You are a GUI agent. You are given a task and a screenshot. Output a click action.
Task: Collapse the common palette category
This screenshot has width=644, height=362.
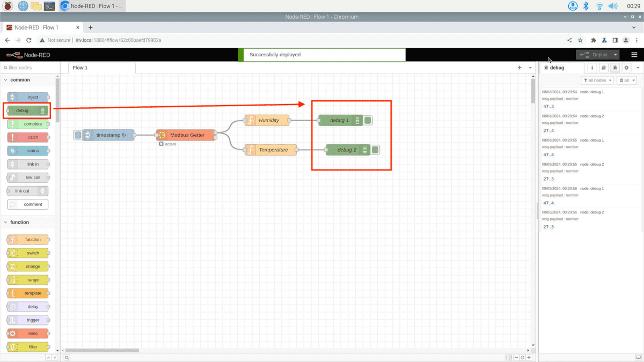(x=6, y=80)
